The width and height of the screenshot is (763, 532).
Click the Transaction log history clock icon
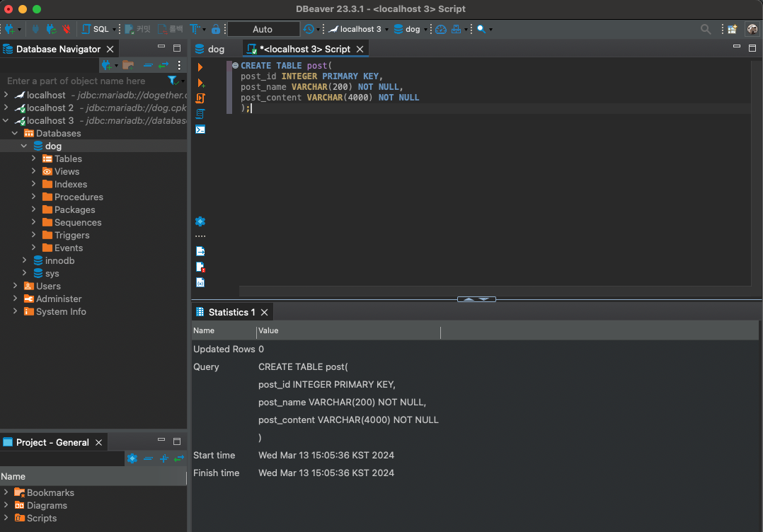pyautogui.click(x=309, y=29)
